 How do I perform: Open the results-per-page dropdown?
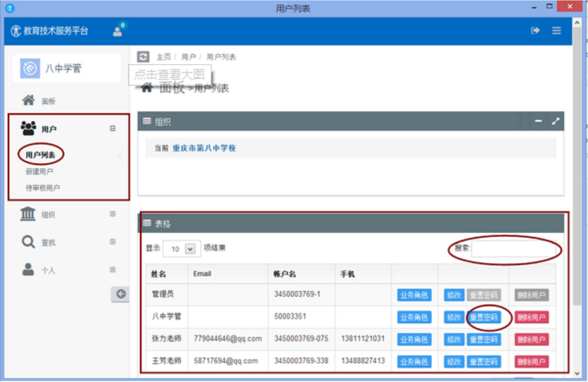[181, 249]
